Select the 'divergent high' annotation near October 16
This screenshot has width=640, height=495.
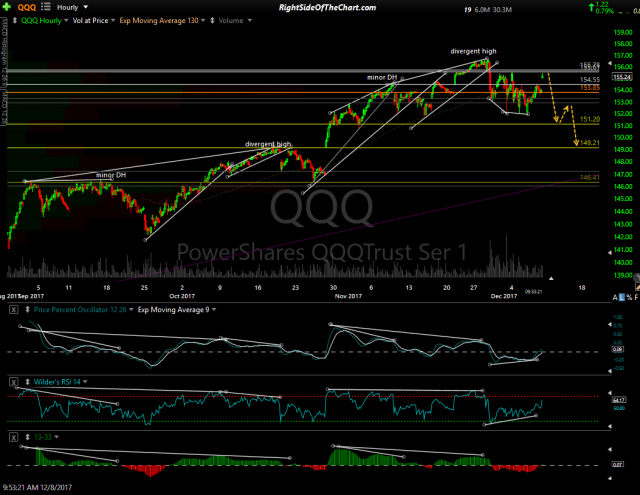(x=268, y=144)
